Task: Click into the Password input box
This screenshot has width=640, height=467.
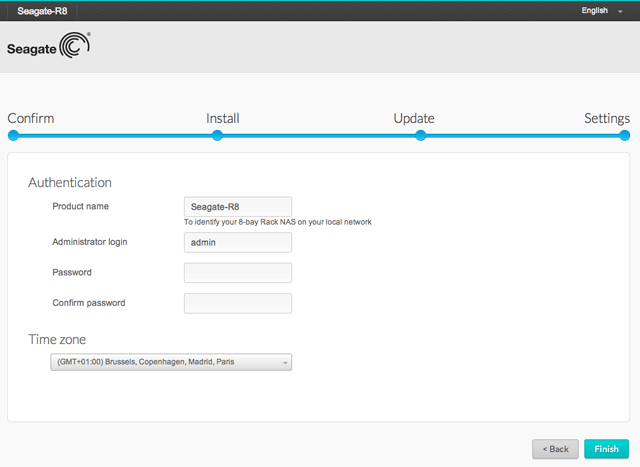Action: tap(238, 273)
